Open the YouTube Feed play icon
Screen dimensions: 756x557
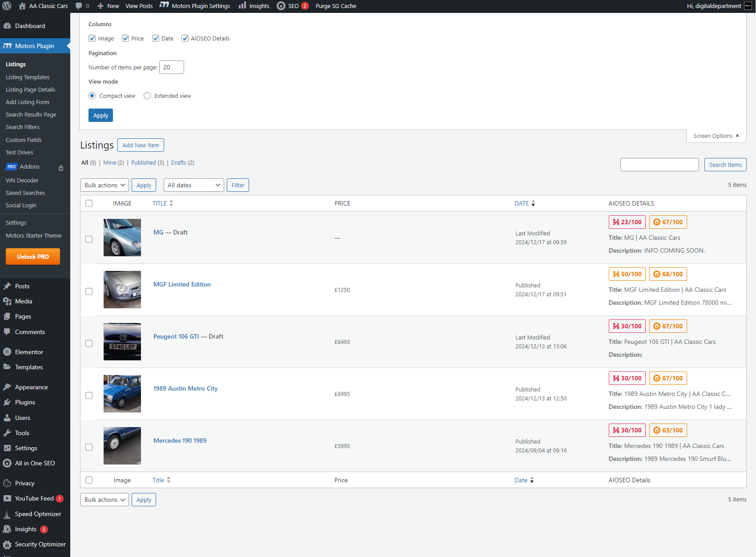7,498
